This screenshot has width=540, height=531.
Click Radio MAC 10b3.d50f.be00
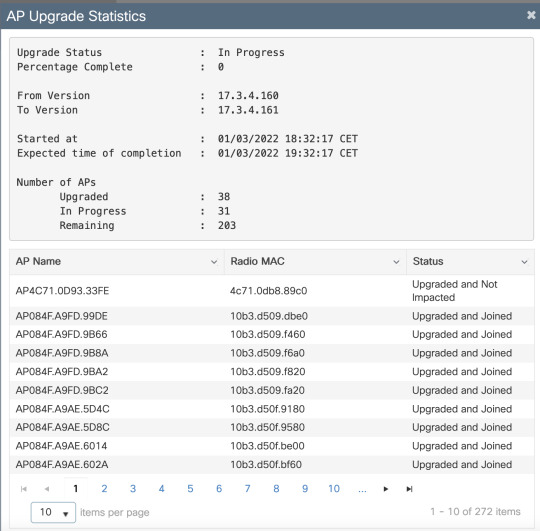pos(267,446)
